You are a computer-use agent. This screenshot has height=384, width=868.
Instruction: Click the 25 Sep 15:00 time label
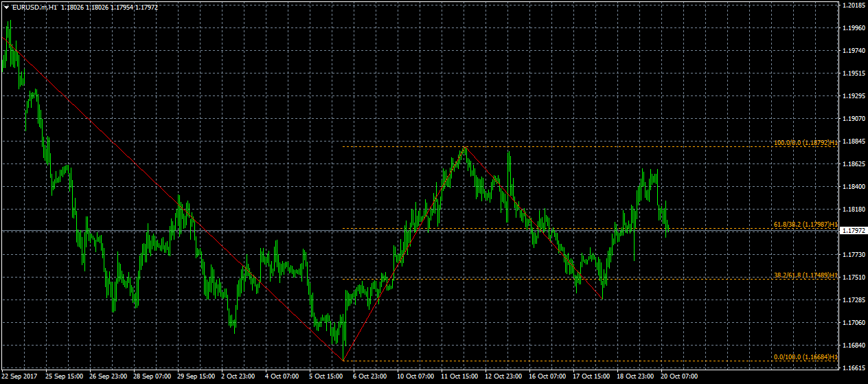65,376
